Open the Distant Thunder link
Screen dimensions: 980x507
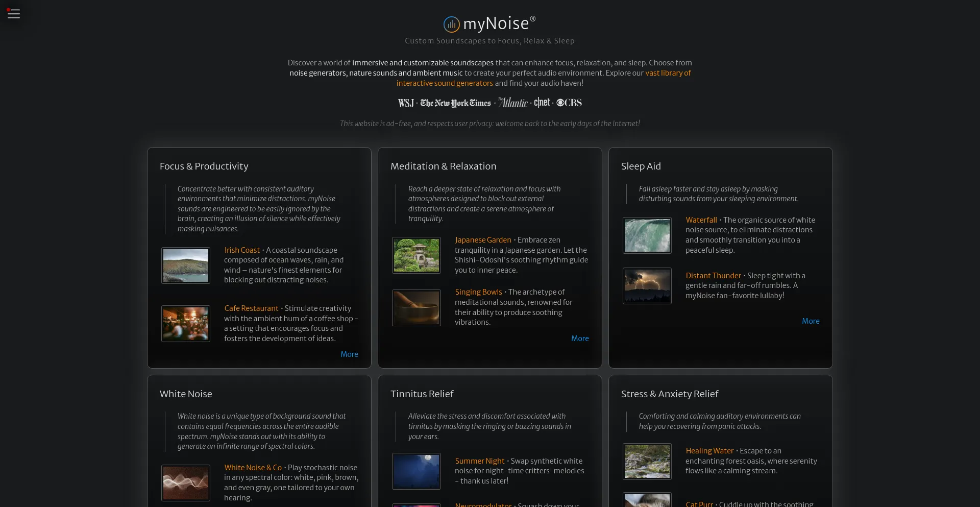click(x=713, y=276)
